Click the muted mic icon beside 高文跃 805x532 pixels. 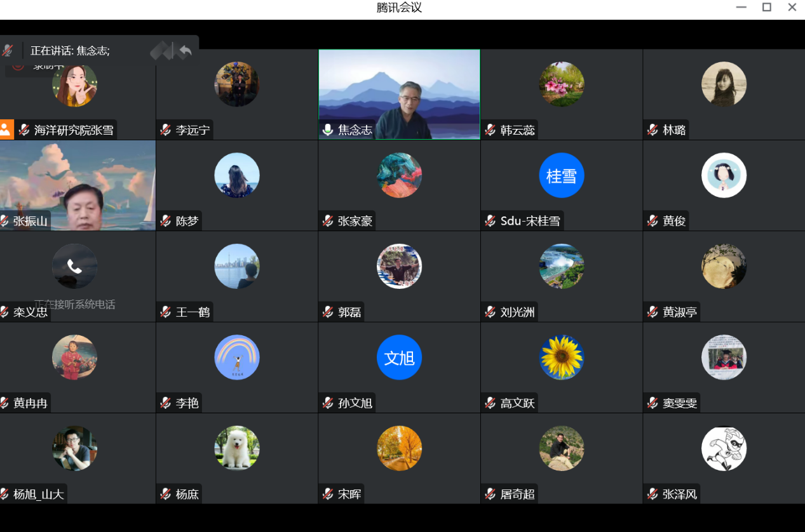(490, 403)
